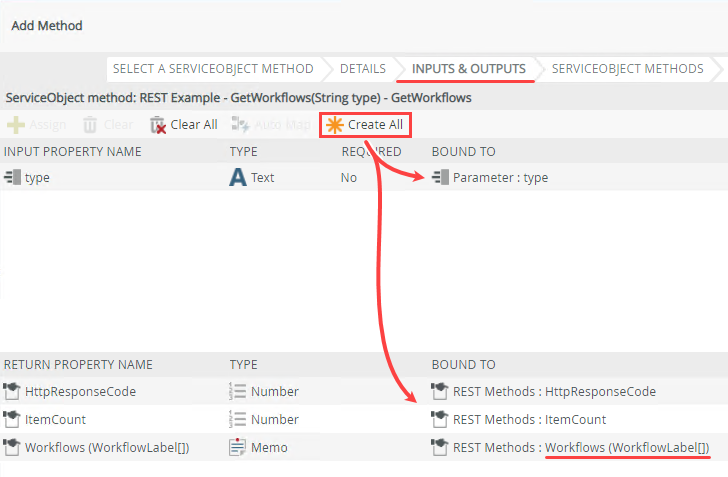Click the REST Methods : HttpResponseCode binding text
728x477 pixels.
tap(554, 392)
